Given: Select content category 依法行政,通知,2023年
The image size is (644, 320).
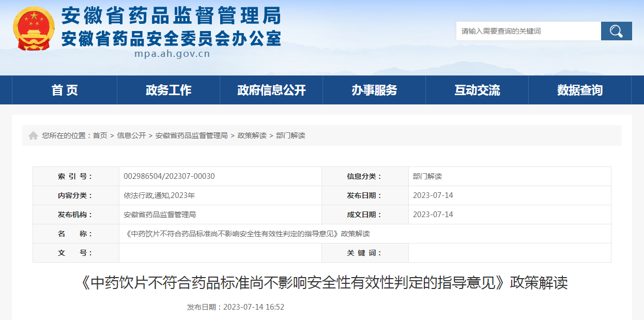Looking at the screenshot, I should 159,195.
